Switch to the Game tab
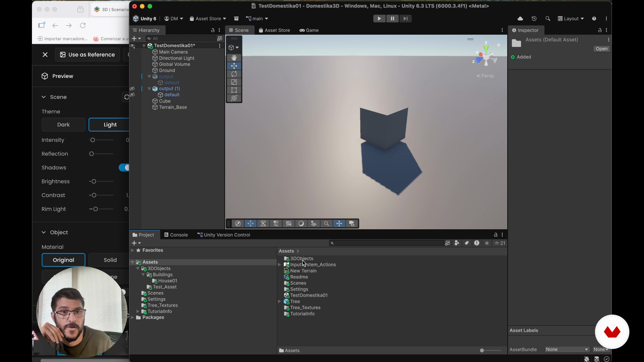The width and height of the screenshot is (644, 362). coord(309,30)
